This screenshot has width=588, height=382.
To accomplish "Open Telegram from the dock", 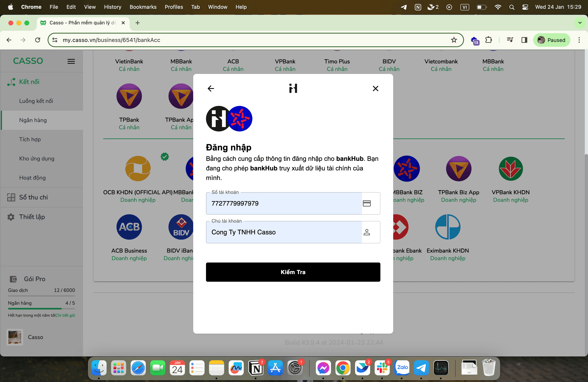I will 421,368.
